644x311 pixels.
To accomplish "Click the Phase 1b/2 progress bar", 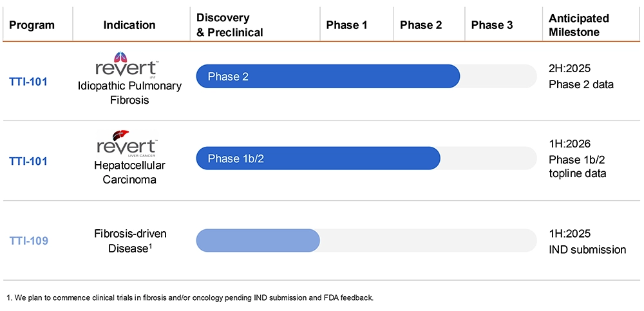I will pos(317,158).
